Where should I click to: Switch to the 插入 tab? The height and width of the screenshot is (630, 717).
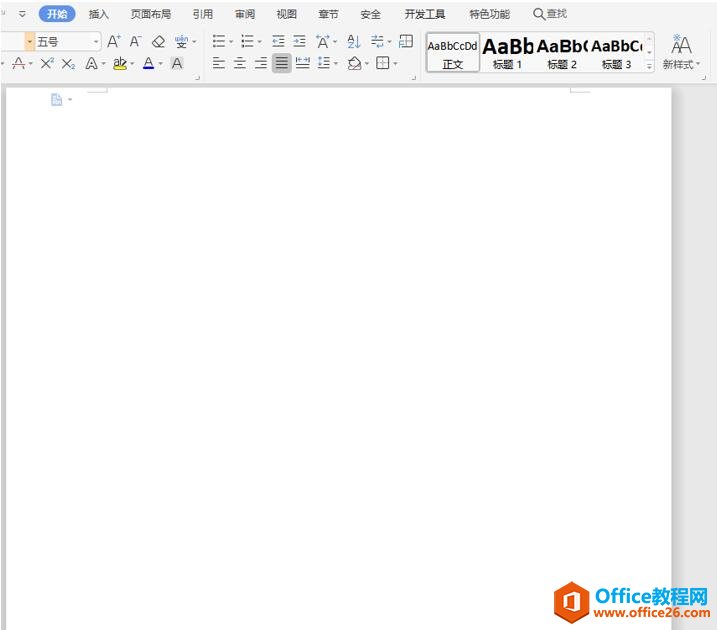(x=99, y=14)
